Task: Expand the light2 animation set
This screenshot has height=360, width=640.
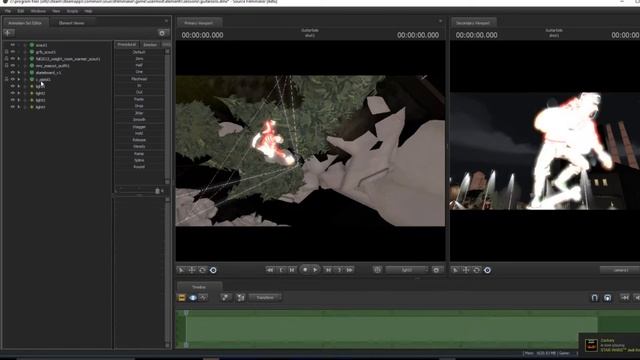Action: tap(19, 93)
